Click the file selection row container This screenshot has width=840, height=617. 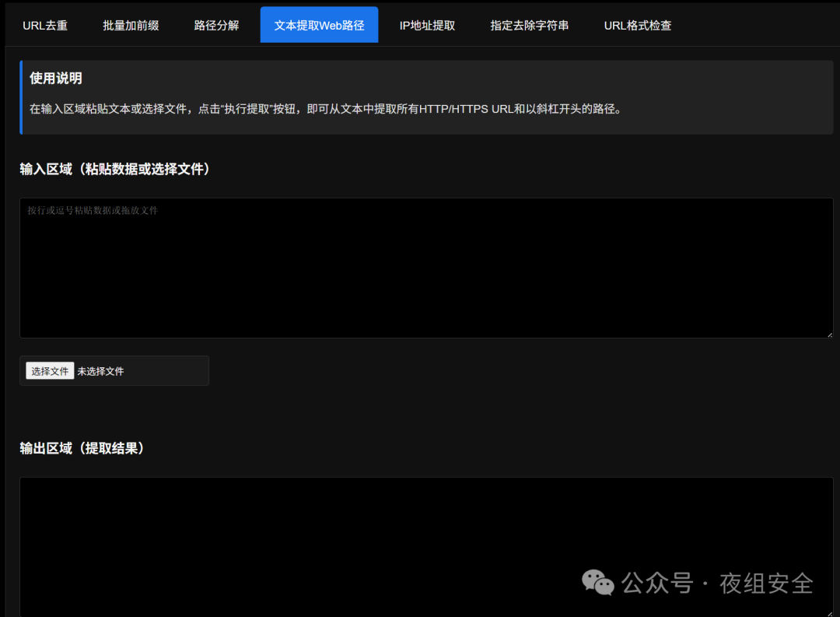(x=114, y=370)
